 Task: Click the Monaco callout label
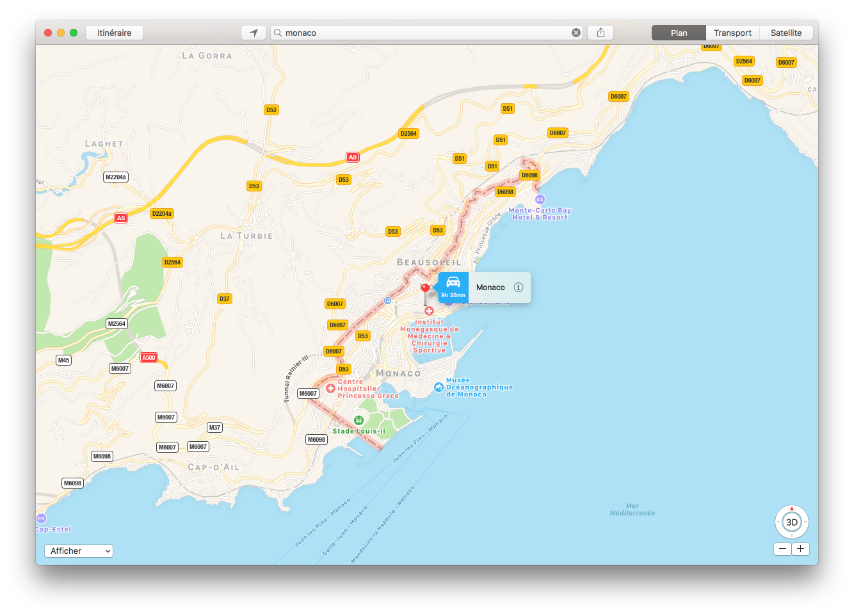point(490,288)
